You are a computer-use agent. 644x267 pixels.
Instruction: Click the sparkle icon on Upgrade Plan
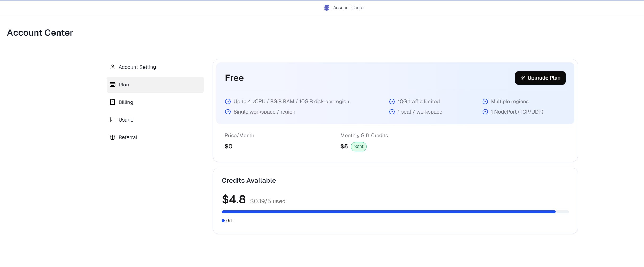pos(523,78)
